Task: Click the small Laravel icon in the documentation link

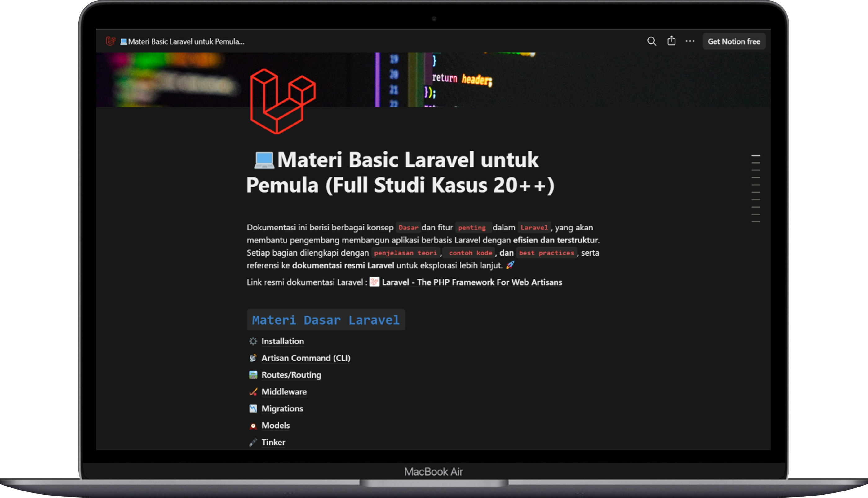Action: (374, 282)
